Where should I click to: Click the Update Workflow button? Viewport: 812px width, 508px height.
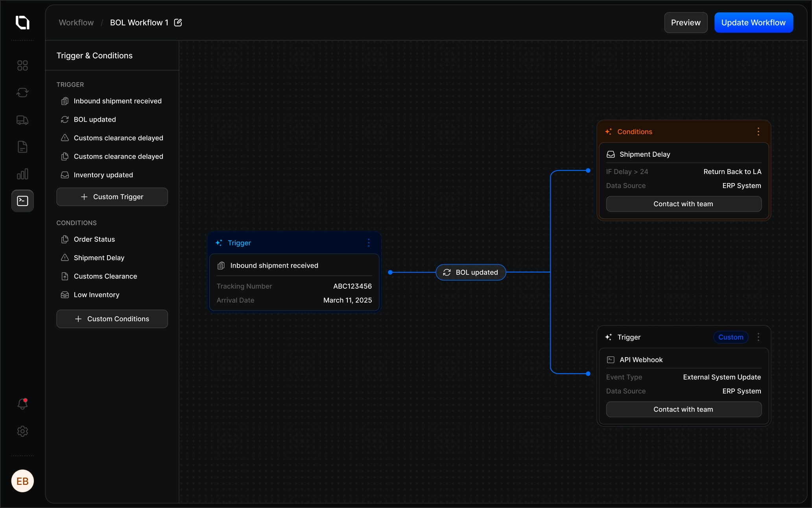pyautogui.click(x=753, y=22)
